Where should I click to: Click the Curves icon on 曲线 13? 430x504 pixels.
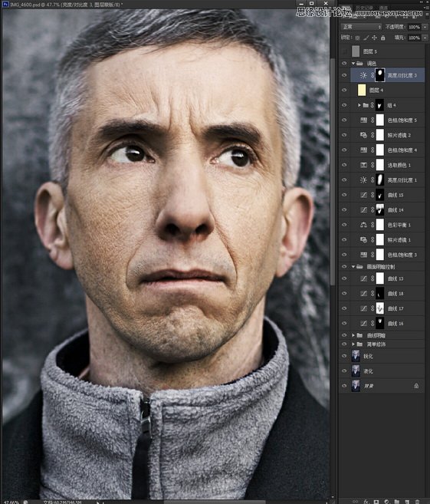[363, 278]
